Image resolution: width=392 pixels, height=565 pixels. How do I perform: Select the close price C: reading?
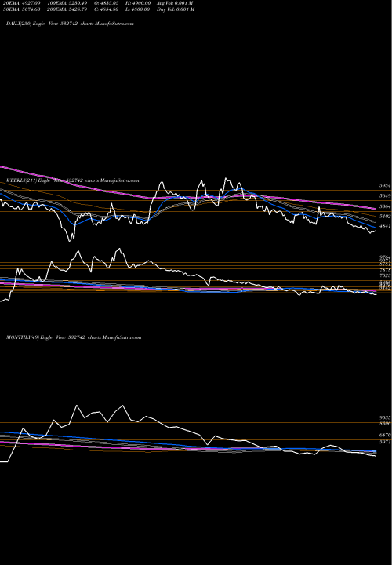(107, 9)
